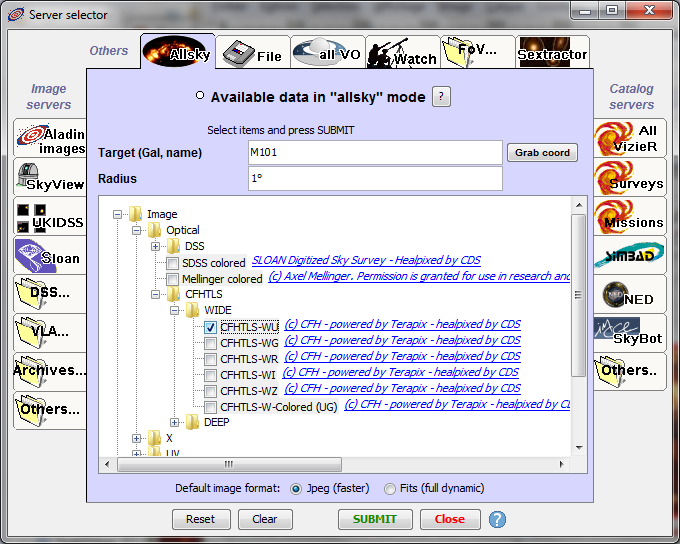Open the DSS... servers folder
Screen dimensions: 680x544
coord(50,294)
